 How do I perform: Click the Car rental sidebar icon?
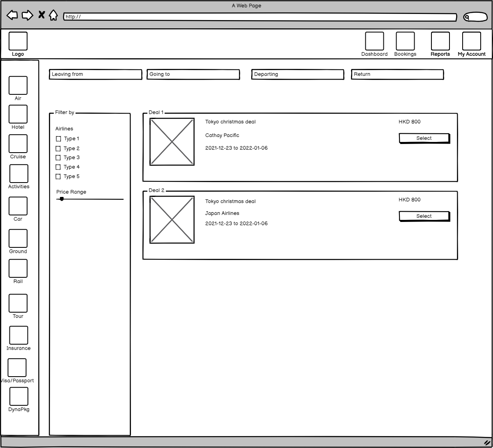pyautogui.click(x=18, y=206)
